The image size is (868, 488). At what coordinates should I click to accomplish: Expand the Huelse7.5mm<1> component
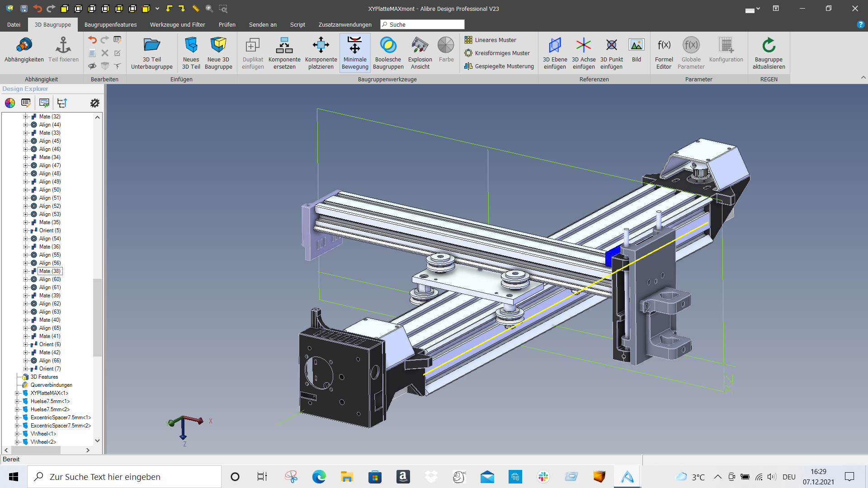[17, 401]
